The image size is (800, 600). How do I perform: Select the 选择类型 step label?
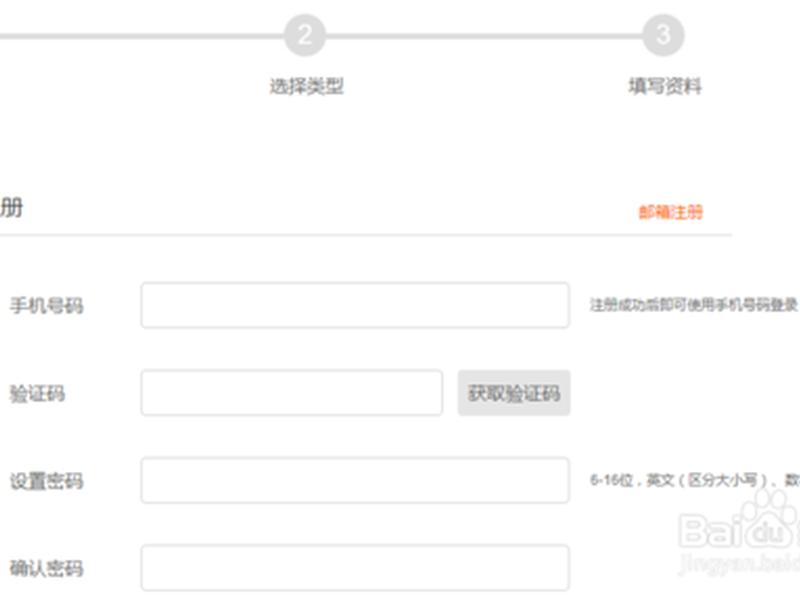307,86
